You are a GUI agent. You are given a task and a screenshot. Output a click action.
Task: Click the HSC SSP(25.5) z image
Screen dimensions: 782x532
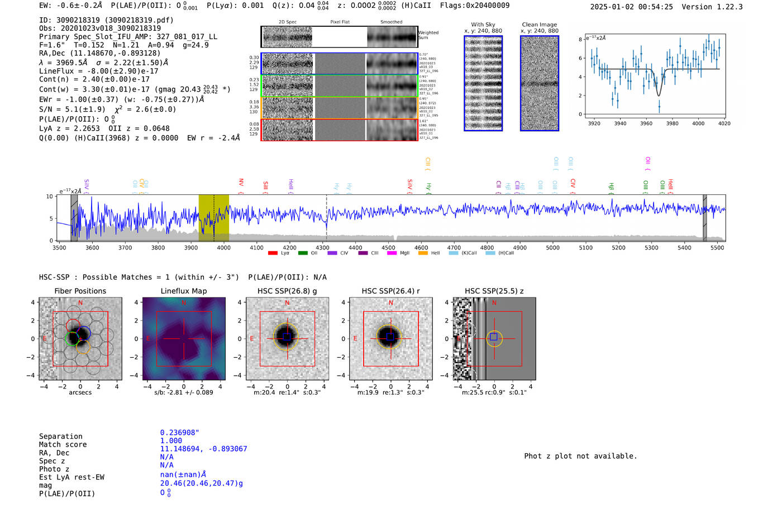coord(494,339)
